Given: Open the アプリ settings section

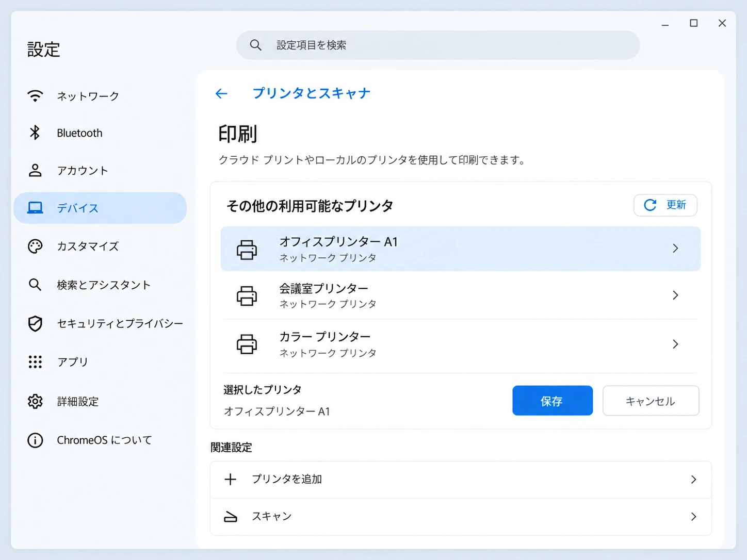Looking at the screenshot, I should tap(100, 362).
